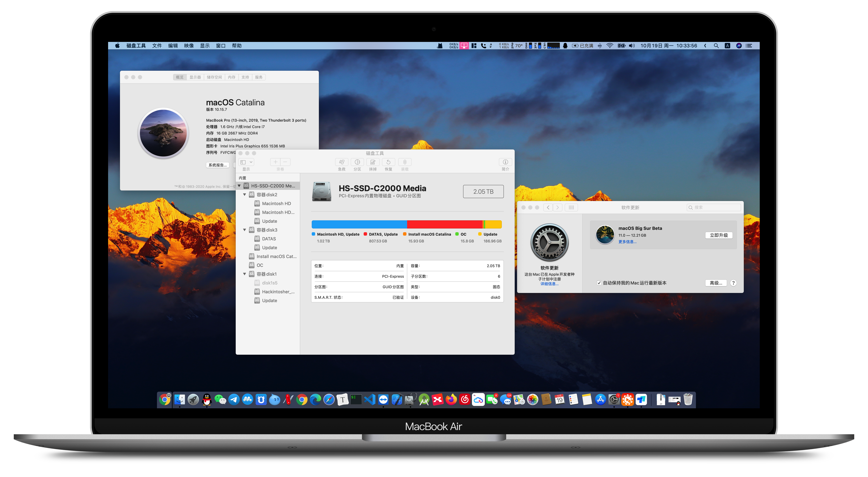The image size is (868, 477).
Task: Follow the 更多信息... link for Big Sur
Action: 627,242
